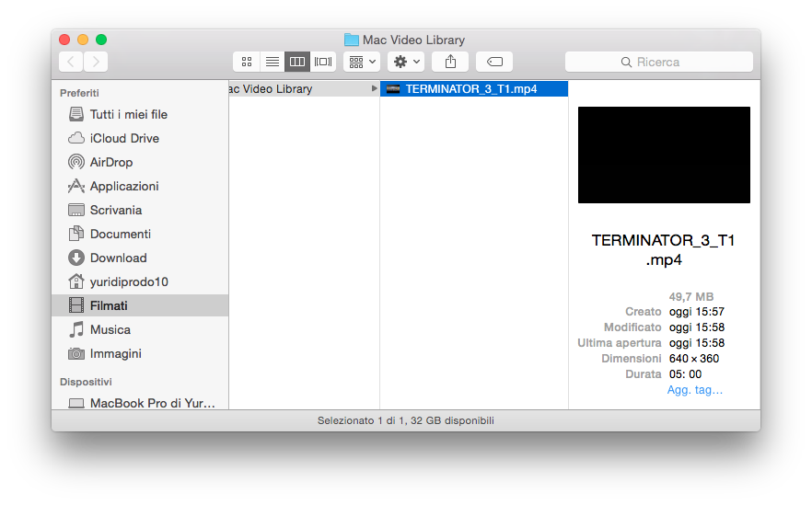Screen dimensions: 812x505
Task: Open Download in the sidebar
Action: coord(140,258)
